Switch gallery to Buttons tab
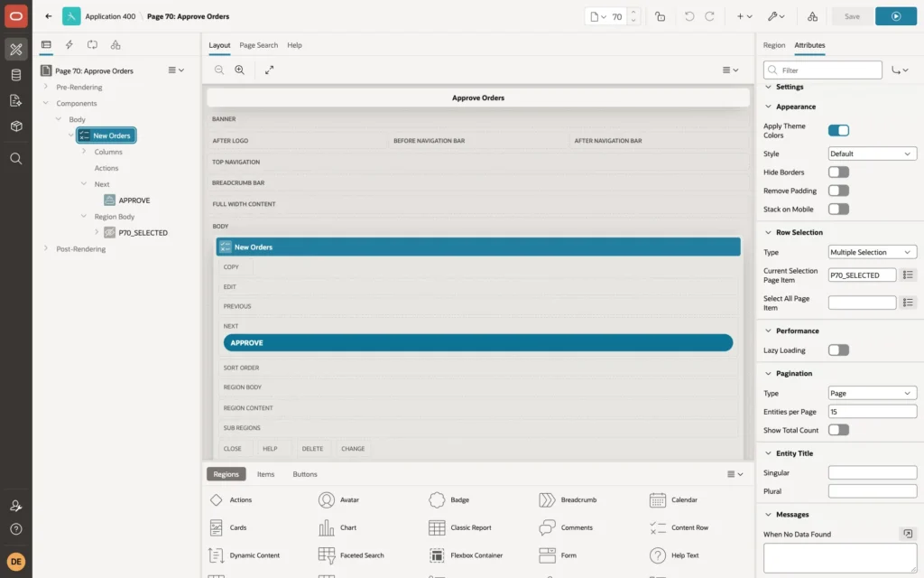The height and width of the screenshot is (578, 924). 305,474
